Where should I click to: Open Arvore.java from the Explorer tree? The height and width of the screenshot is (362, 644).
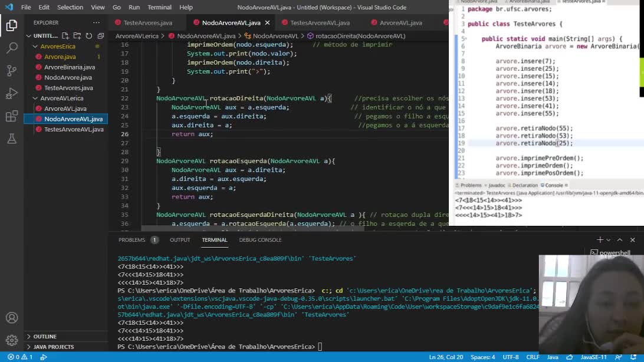tap(60, 57)
